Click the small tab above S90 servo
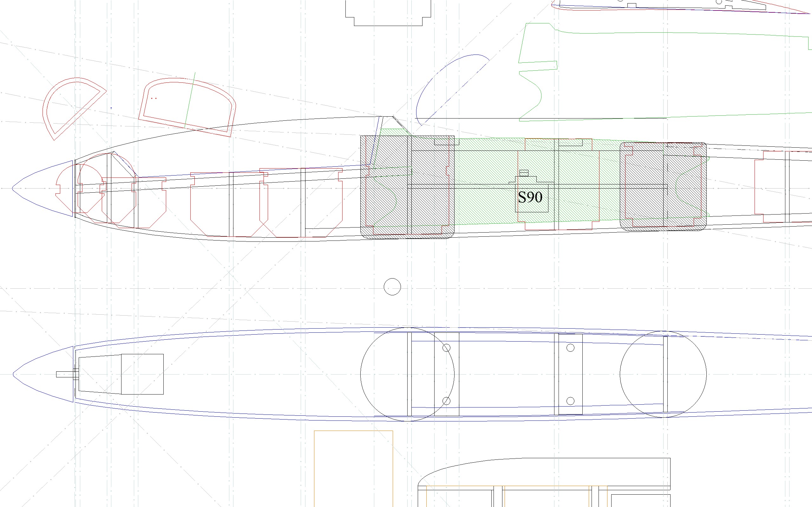This screenshot has height=507, width=812. coord(524,173)
